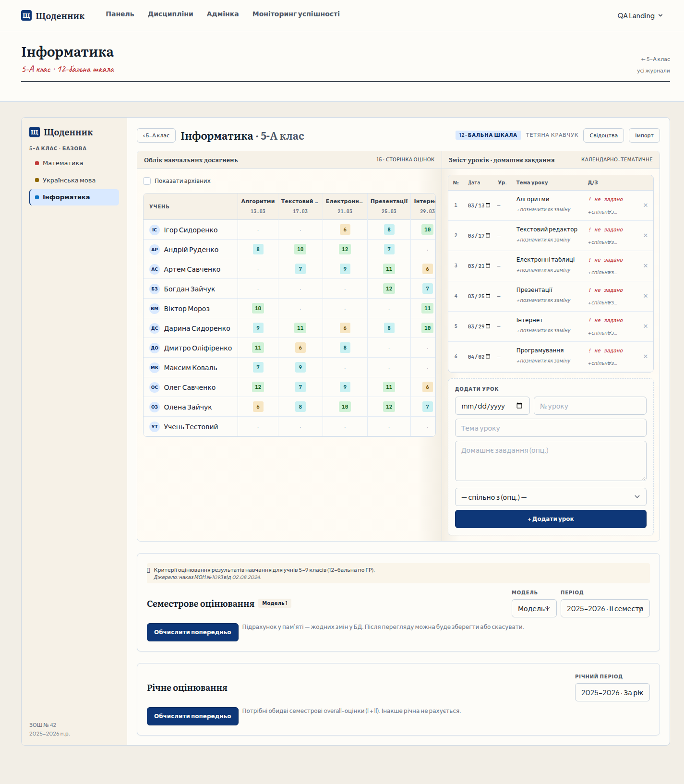This screenshot has height=784, width=684.
Task: Click Ігор Сидоренко's orange grade 6 badge
Action: [x=345, y=229]
